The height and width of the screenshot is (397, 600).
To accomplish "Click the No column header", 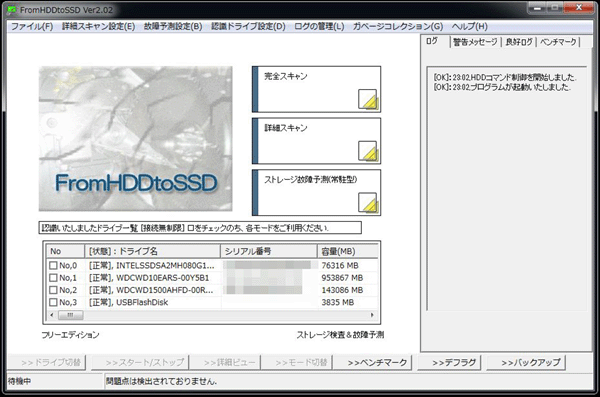I will click(x=65, y=252).
